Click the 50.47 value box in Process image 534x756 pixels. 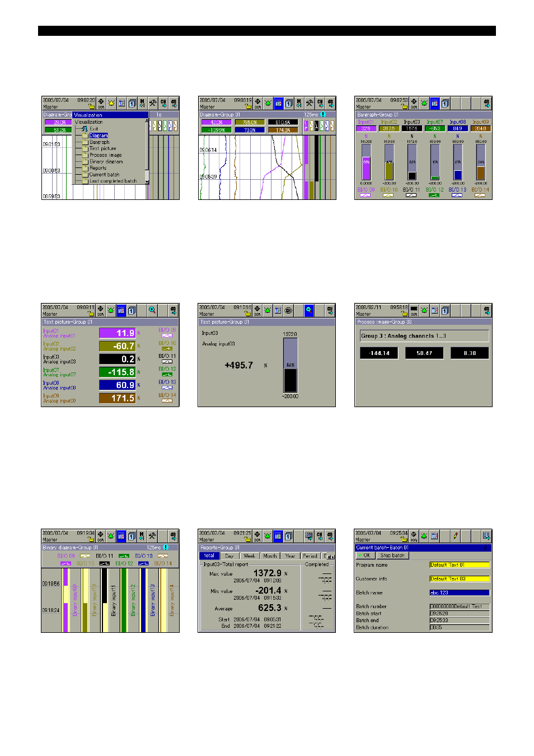click(424, 353)
